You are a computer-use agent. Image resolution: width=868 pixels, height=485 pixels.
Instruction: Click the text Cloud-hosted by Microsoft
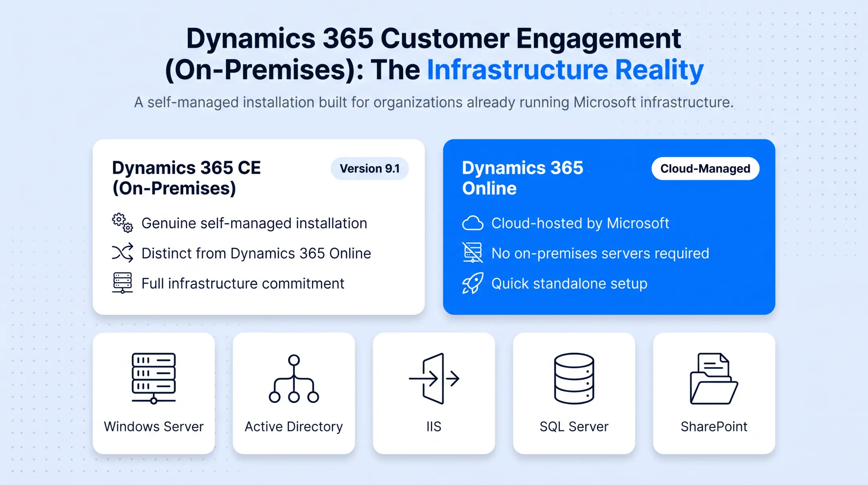pyautogui.click(x=580, y=223)
